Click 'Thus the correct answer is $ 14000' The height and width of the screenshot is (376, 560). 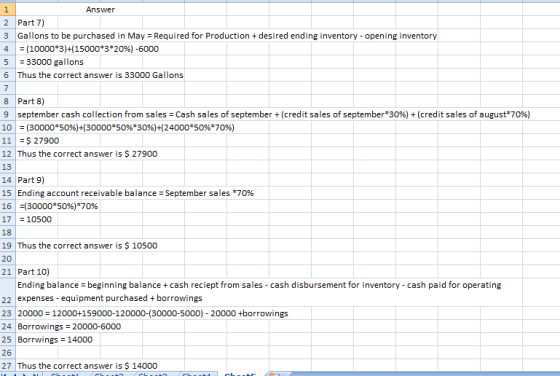[88, 366]
